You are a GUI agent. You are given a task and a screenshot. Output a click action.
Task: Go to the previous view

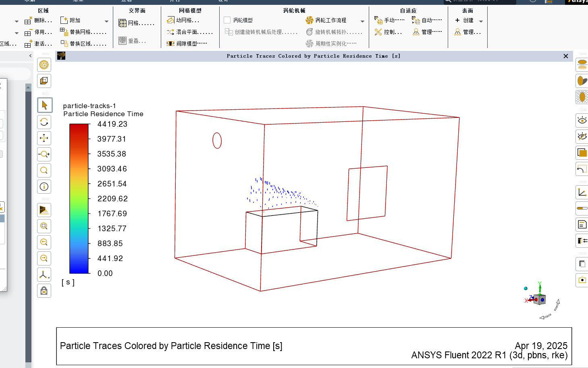pos(44,242)
